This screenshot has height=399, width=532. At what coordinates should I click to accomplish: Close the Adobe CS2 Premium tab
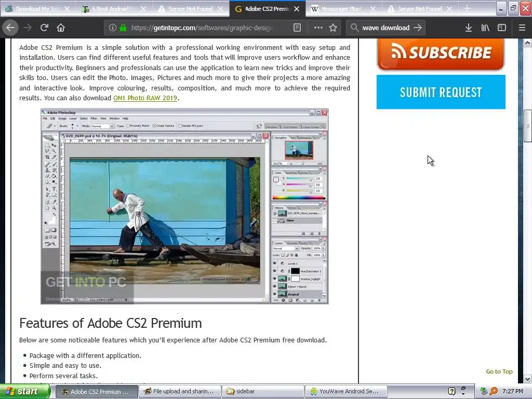click(x=297, y=9)
